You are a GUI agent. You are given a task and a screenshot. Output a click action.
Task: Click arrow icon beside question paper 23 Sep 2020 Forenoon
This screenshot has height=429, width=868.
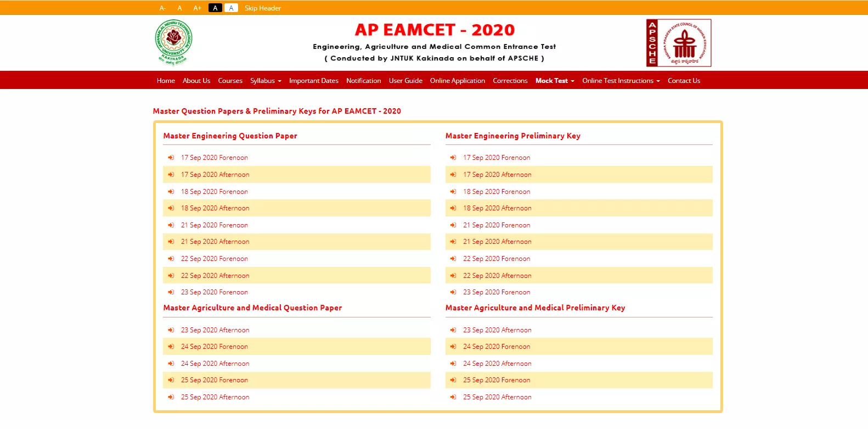tap(171, 292)
